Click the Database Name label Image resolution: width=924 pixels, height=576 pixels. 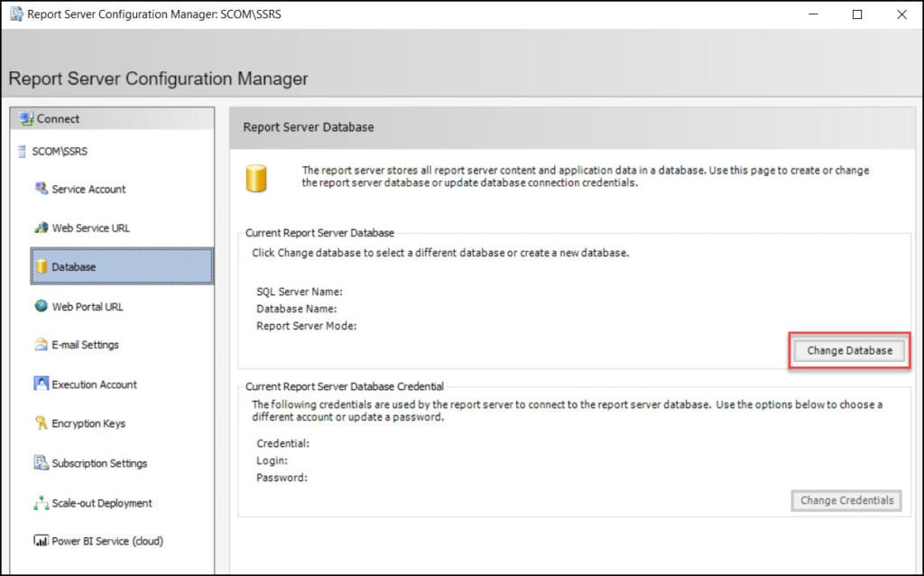[x=296, y=309]
